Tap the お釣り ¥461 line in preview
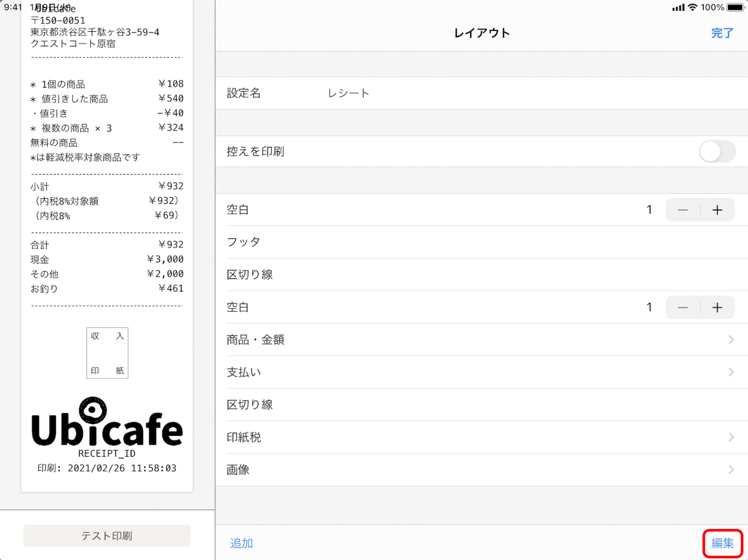The image size is (748, 560). coord(107,288)
